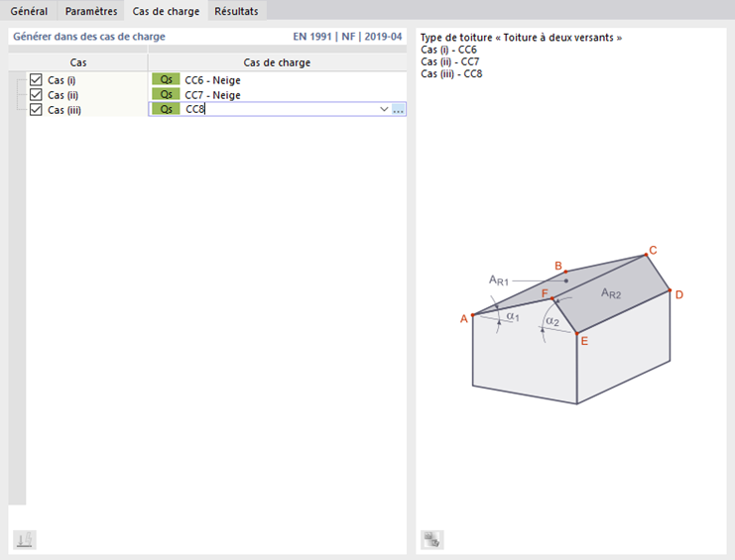Click the Cas (iii) row label
The width and height of the screenshot is (735, 560).
tap(64, 110)
